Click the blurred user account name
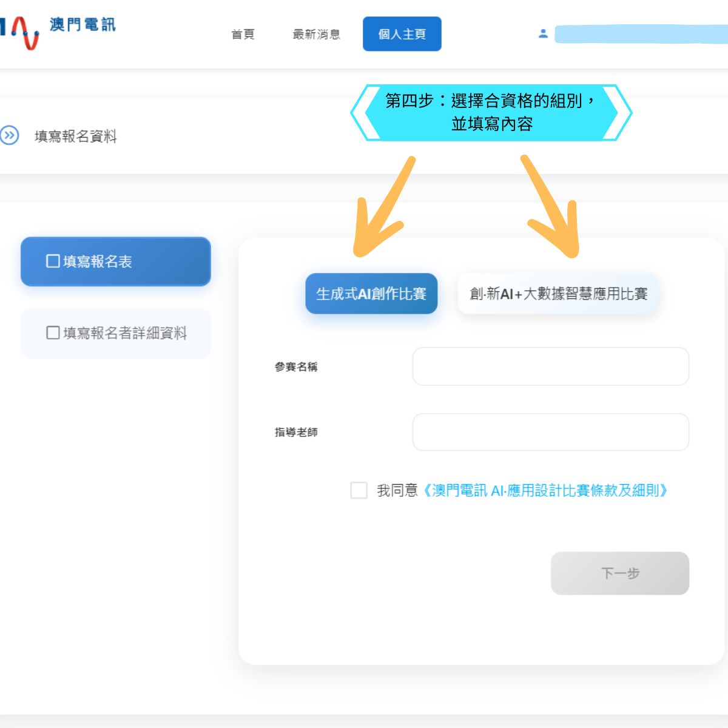The image size is (728, 728). click(641, 34)
